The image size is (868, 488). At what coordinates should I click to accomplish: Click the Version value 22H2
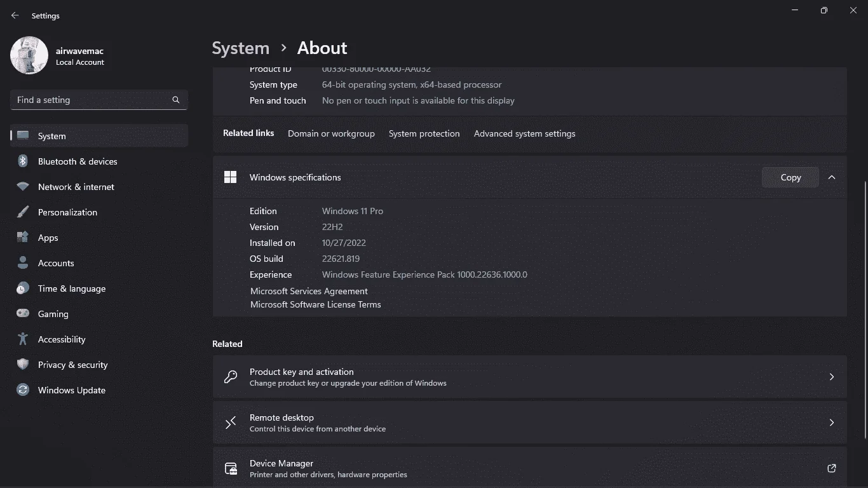pos(332,227)
